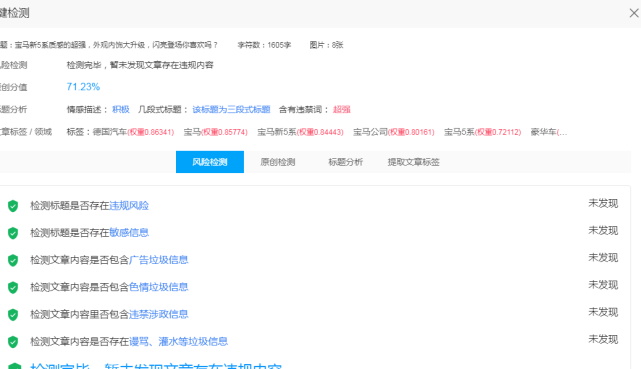Close the detection dialog with X
Viewport: 641px width, 369px height.
[x=634, y=13]
